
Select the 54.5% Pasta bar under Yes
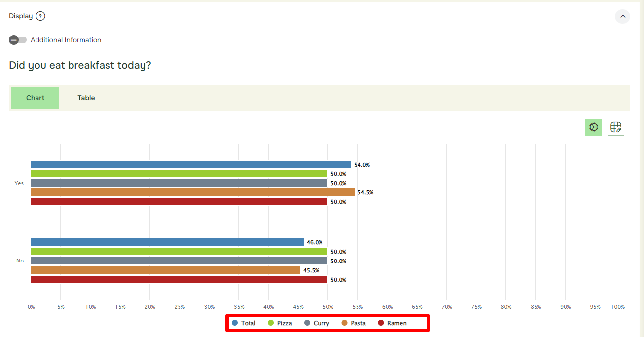coord(193,192)
